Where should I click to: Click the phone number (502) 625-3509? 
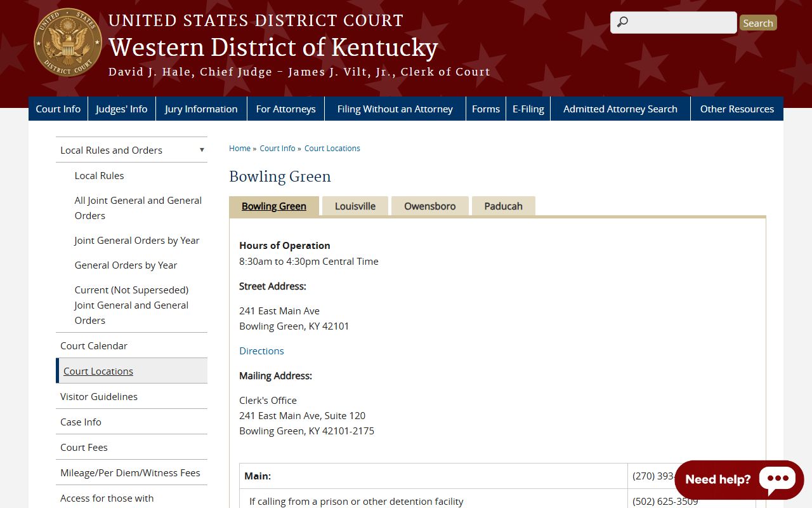tap(665, 501)
